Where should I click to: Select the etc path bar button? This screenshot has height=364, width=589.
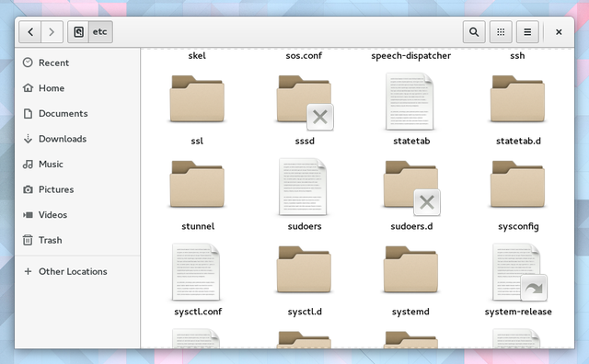pos(100,32)
